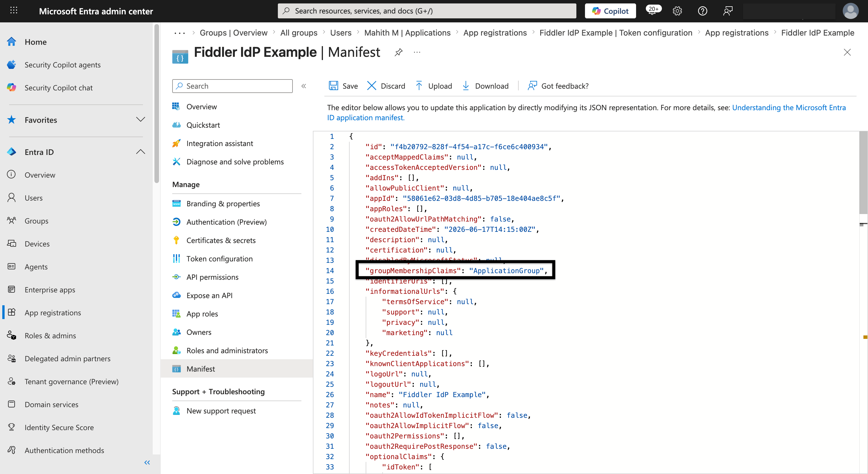The image size is (868, 474).
Task: Select Manifest in blade menu
Action: 237,369
